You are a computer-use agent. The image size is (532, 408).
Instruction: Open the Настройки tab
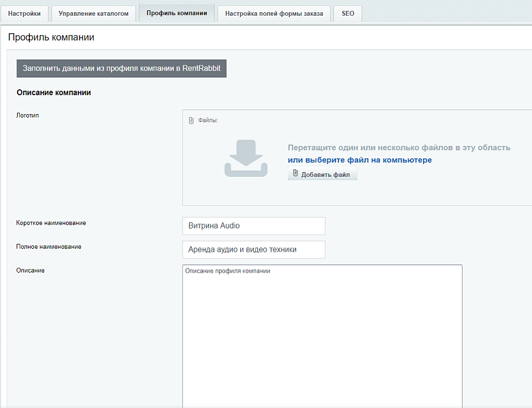coord(24,14)
